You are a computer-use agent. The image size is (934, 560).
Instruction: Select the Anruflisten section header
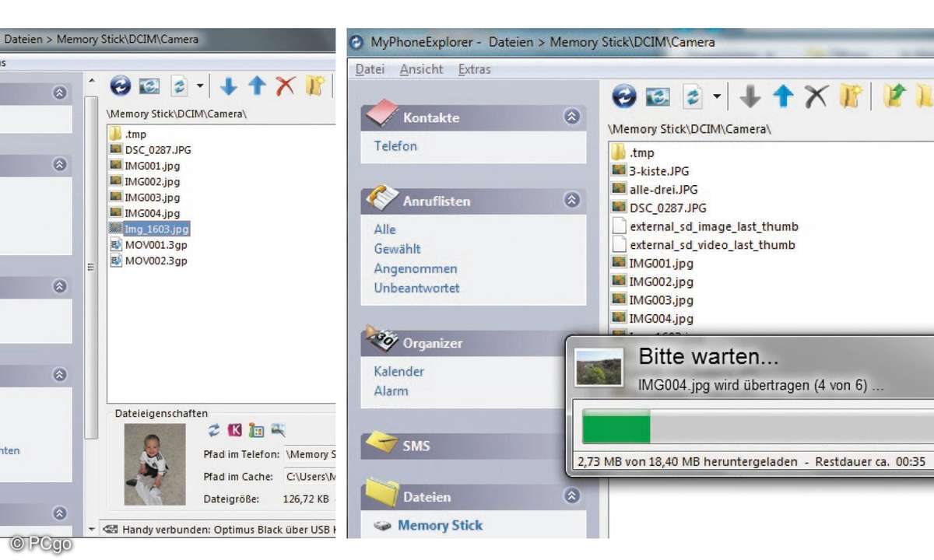473,200
